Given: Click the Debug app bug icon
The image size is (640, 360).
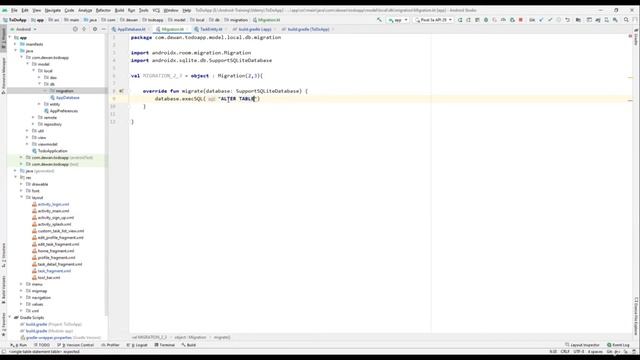Looking at the screenshot, I should coord(486,20).
